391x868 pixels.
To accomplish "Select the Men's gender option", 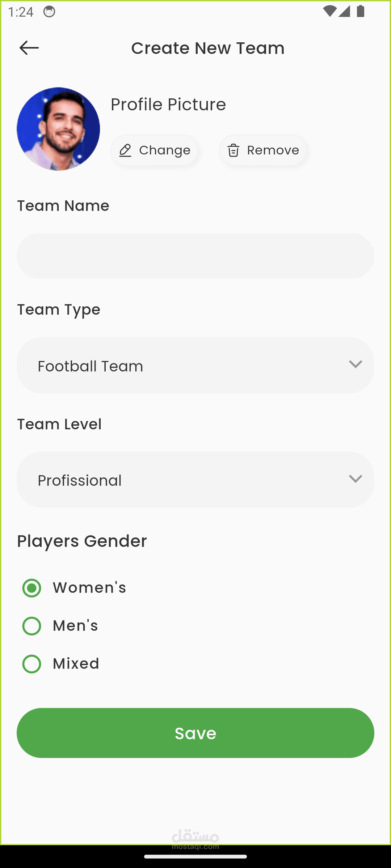I will 32,626.
